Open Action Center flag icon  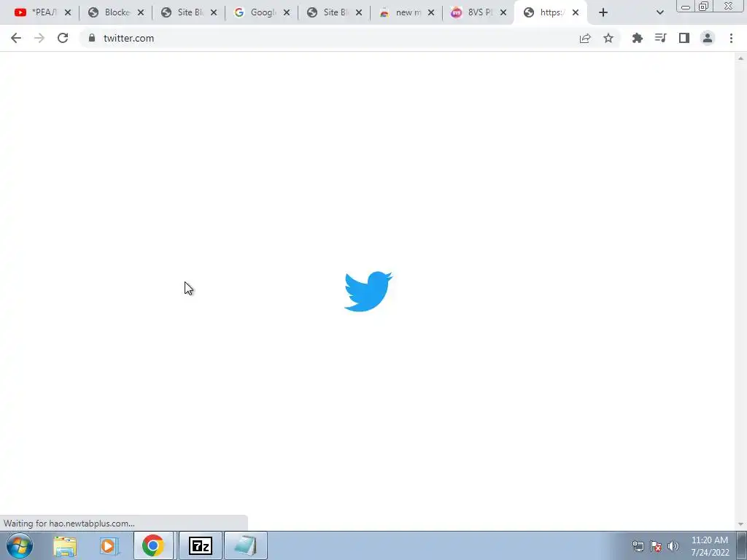click(x=656, y=546)
